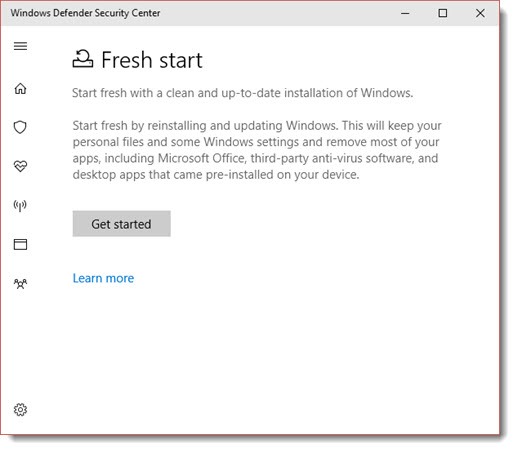Screen dimensions: 515x450
Task: Click the Fresh start heading text
Action: coord(152,60)
